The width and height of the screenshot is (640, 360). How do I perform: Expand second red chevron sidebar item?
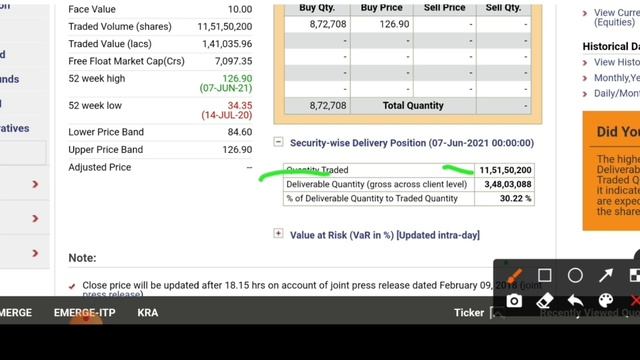(x=35, y=219)
